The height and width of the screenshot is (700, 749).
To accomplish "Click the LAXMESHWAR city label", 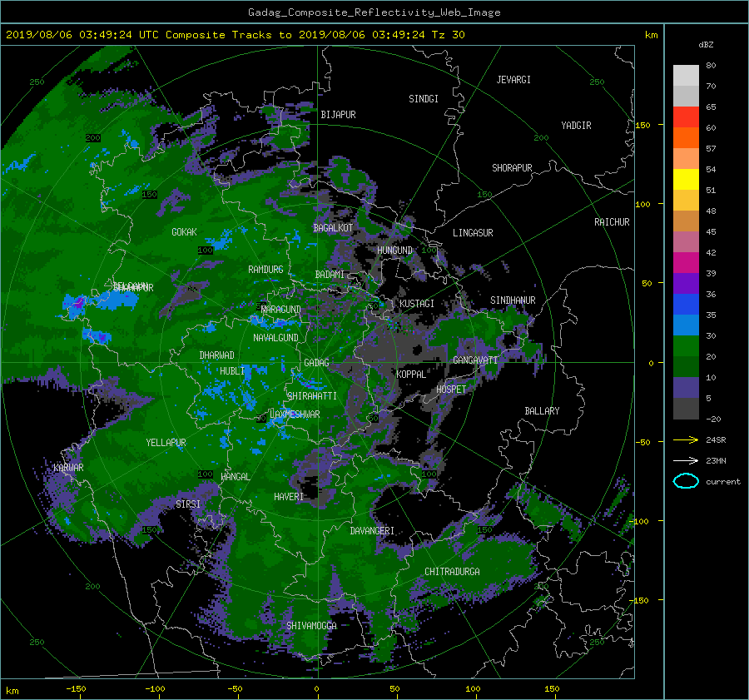I will [x=295, y=415].
